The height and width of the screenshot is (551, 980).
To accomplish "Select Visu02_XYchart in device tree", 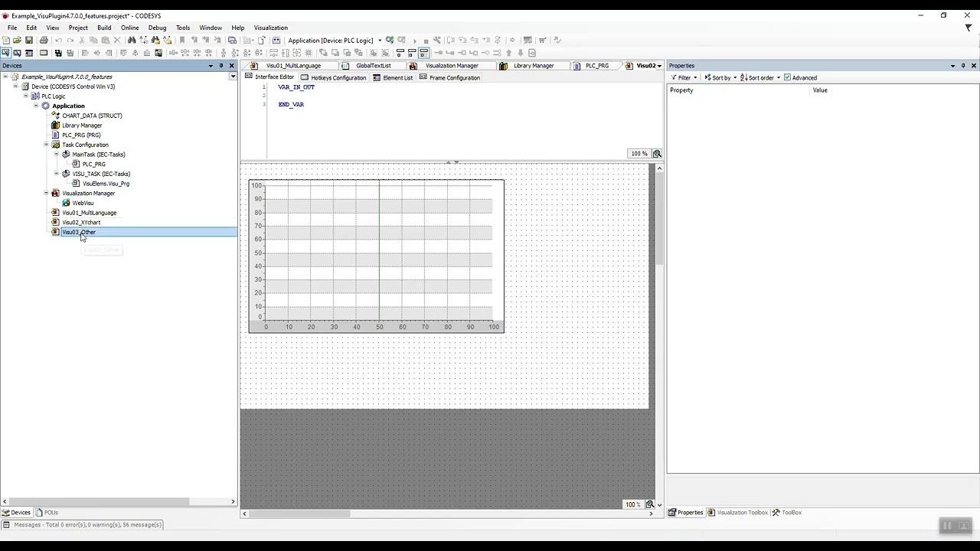I will point(81,223).
